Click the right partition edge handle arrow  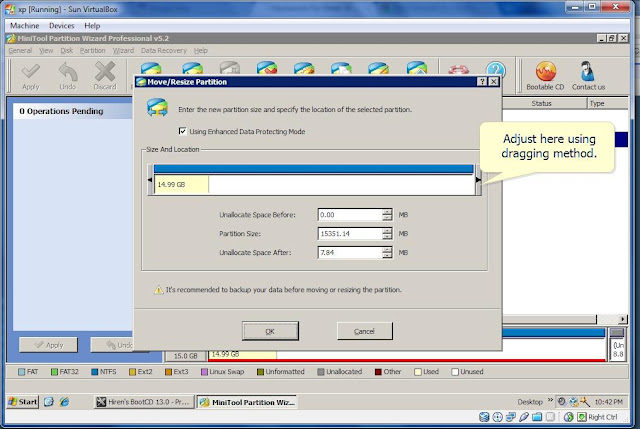click(x=478, y=180)
